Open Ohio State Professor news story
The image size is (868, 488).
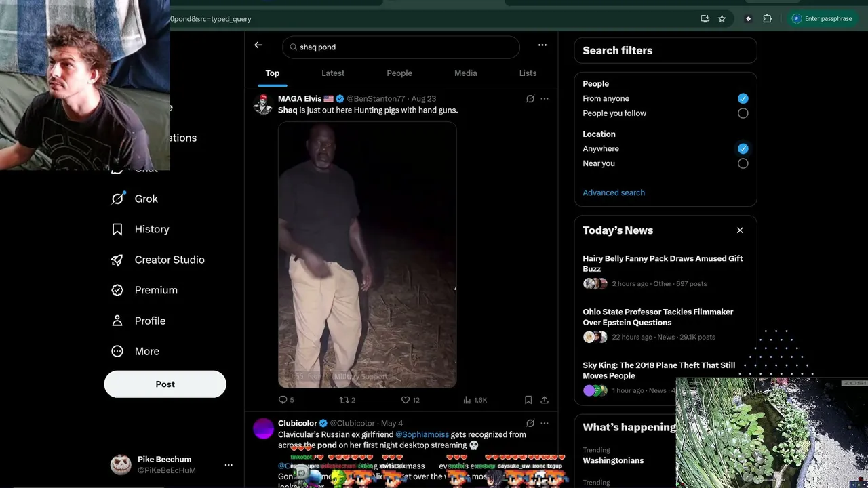665,324
